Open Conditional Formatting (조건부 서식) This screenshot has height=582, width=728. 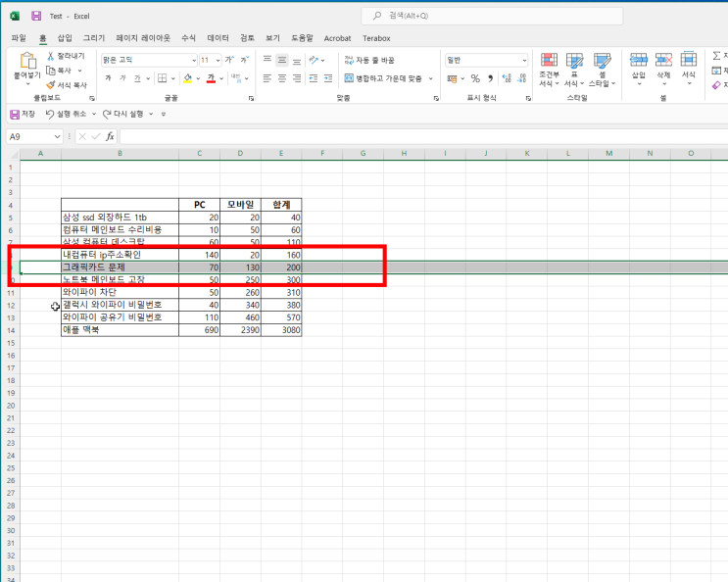point(549,70)
